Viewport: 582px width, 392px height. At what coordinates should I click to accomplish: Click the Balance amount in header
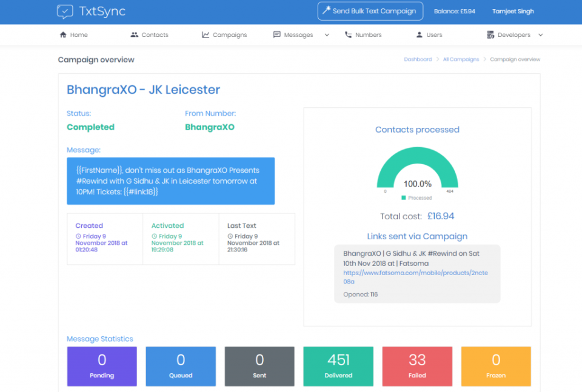point(454,11)
